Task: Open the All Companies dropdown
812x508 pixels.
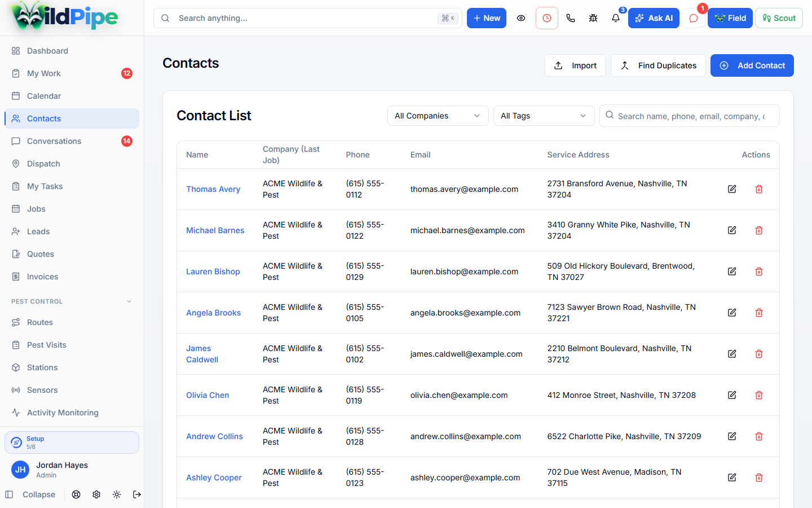Action: (438, 116)
